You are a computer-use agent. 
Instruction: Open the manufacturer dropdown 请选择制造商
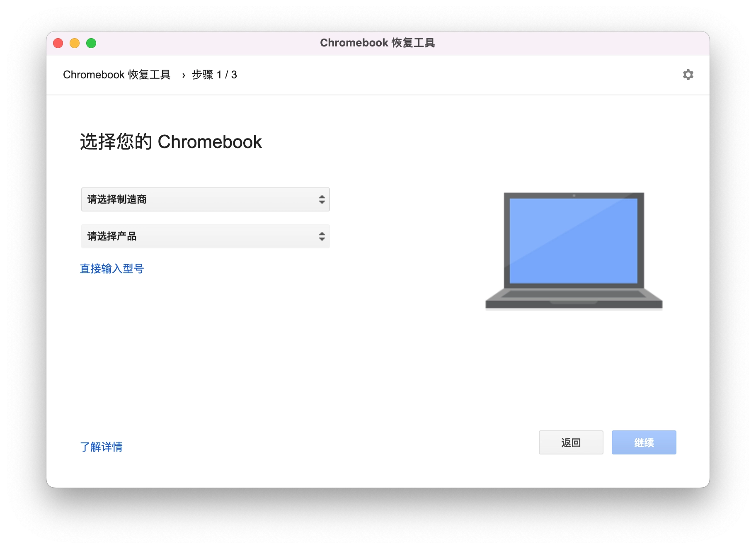206,199
